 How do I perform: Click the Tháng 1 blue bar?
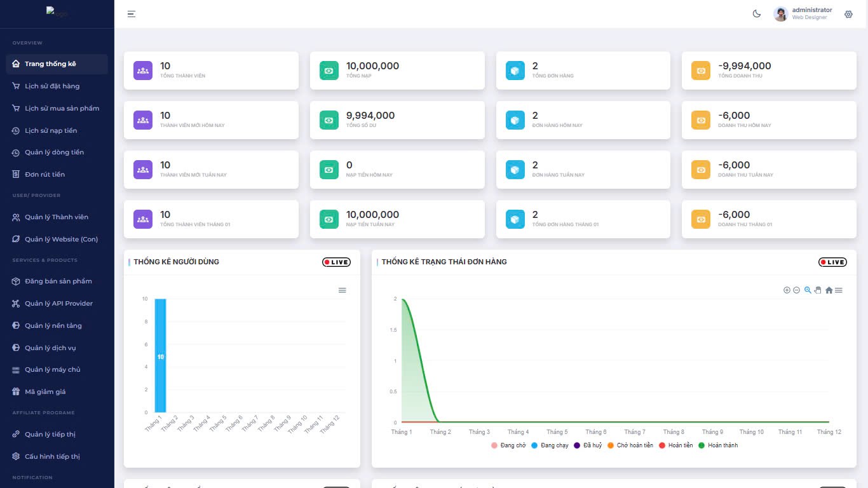[x=160, y=356]
